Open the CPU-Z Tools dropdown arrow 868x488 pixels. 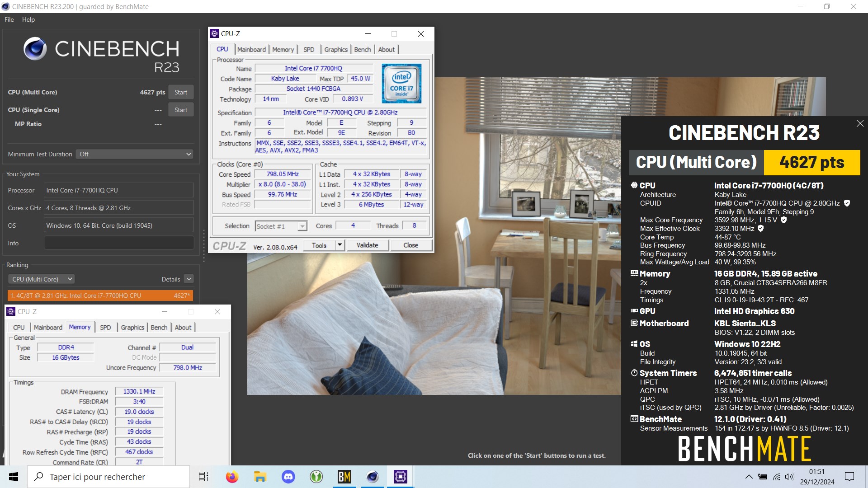point(340,245)
